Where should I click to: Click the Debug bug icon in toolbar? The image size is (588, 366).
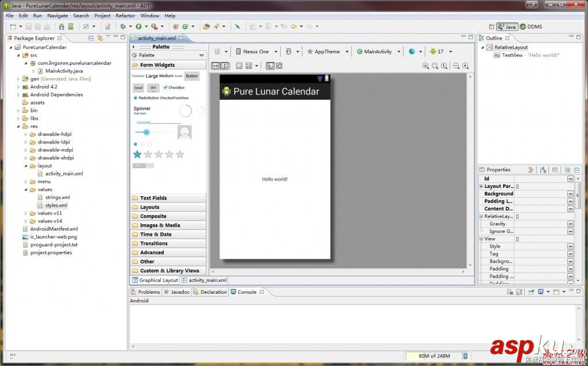(x=123, y=26)
